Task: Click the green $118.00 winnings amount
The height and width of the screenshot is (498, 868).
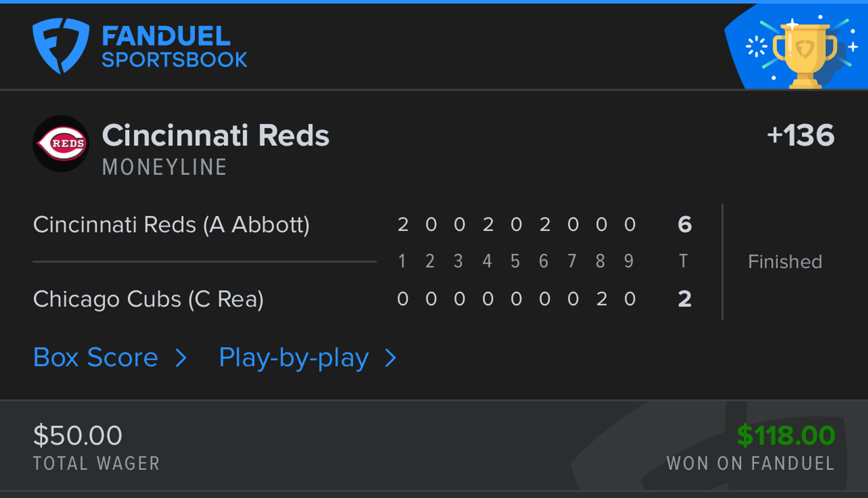Action: 786,435
